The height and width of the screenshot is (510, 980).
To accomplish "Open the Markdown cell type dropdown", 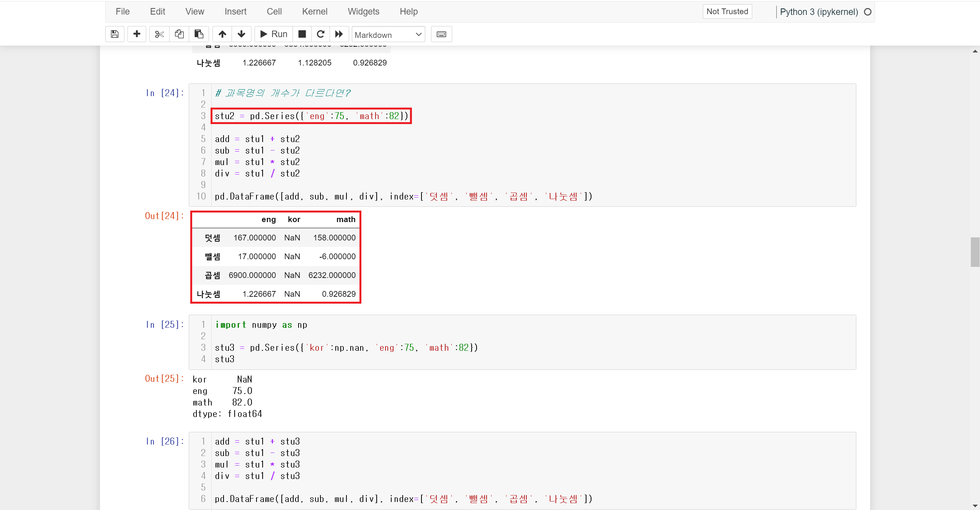I will [388, 35].
